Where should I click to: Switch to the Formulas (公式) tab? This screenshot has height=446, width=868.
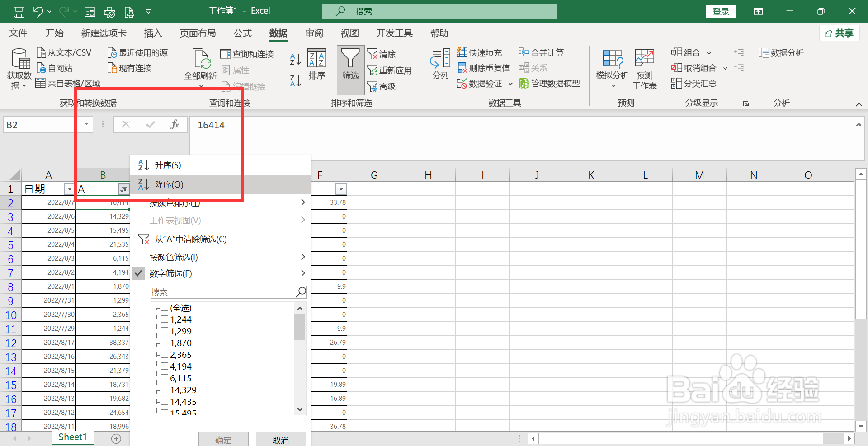pos(242,33)
